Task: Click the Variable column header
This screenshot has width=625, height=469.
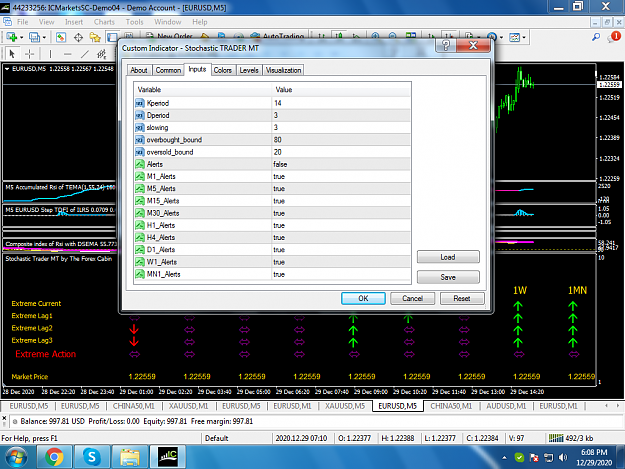Action: [x=203, y=90]
